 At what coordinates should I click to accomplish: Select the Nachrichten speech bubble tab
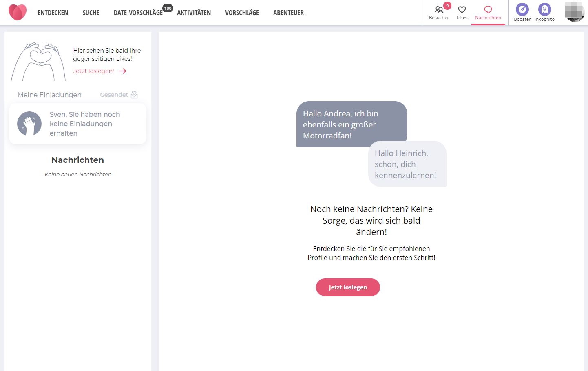click(x=488, y=12)
